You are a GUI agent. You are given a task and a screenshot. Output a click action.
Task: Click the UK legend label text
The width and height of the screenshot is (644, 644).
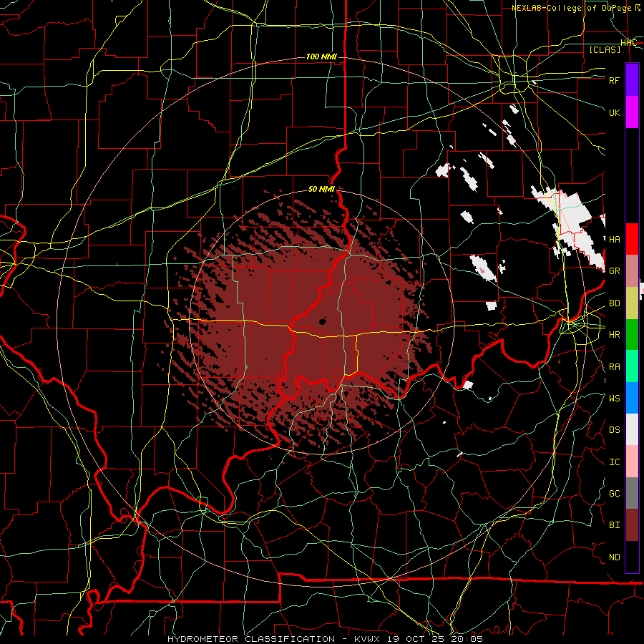coord(614,112)
